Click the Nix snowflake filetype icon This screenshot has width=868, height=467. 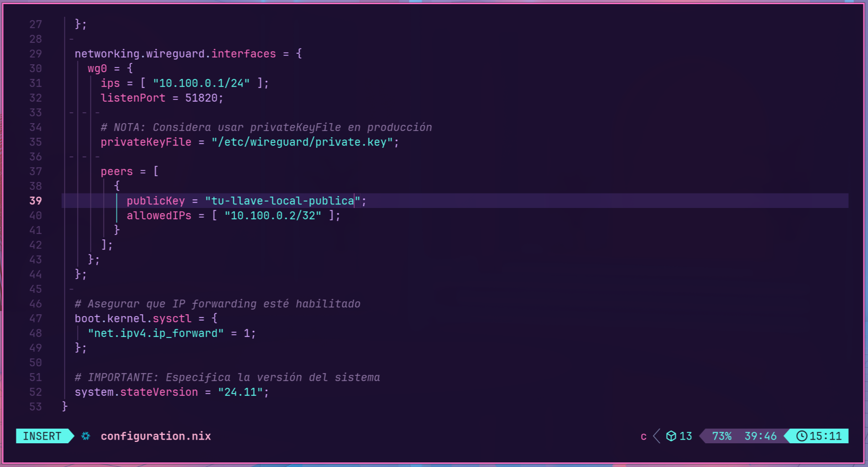(85, 436)
